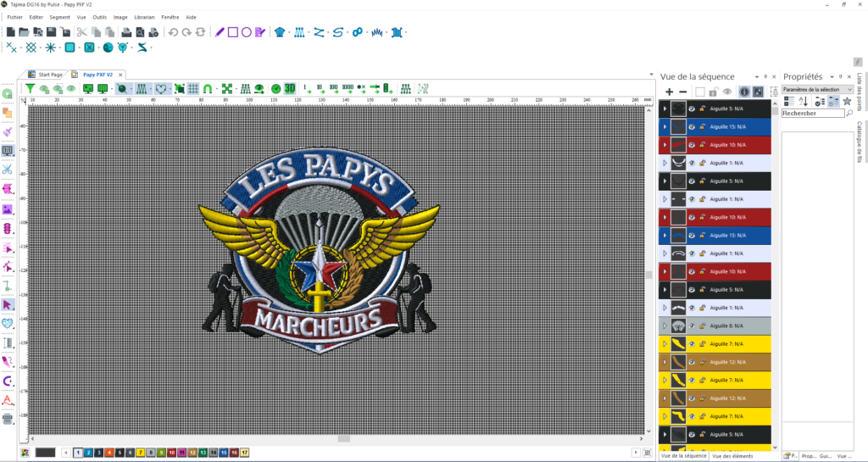Click the Rechercher search field
Image resolution: width=868 pixels, height=462 pixels.
(x=813, y=114)
